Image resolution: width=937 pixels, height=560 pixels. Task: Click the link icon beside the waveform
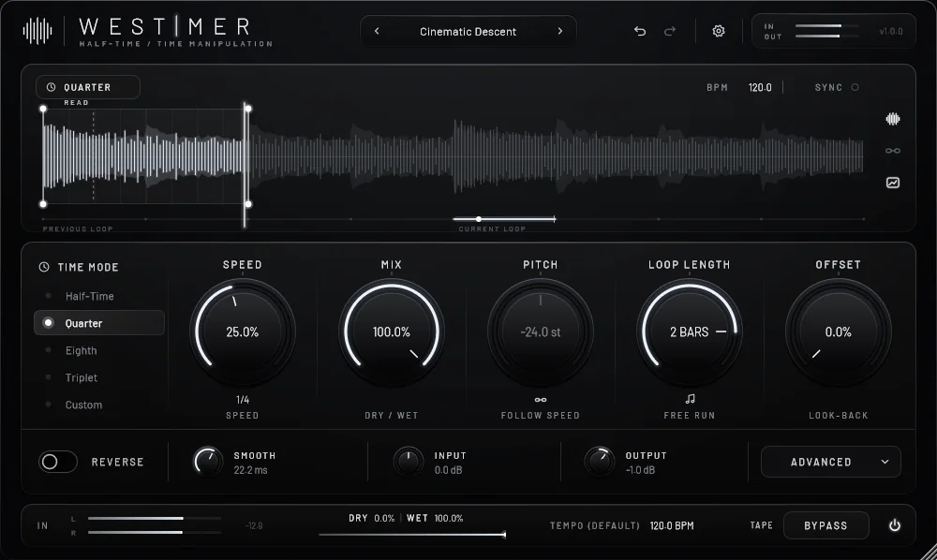[x=893, y=151]
